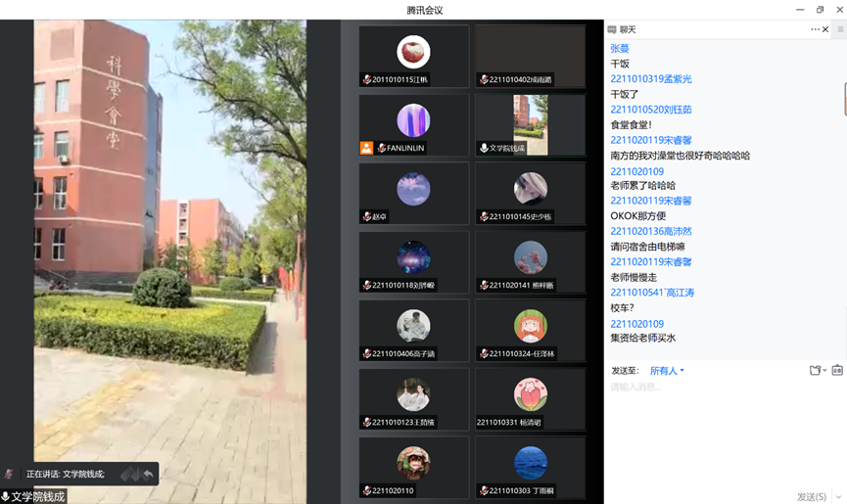Click sender name 2211010319孟紫光 in chat
This screenshot has width=847, height=504.
click(651, 79)
